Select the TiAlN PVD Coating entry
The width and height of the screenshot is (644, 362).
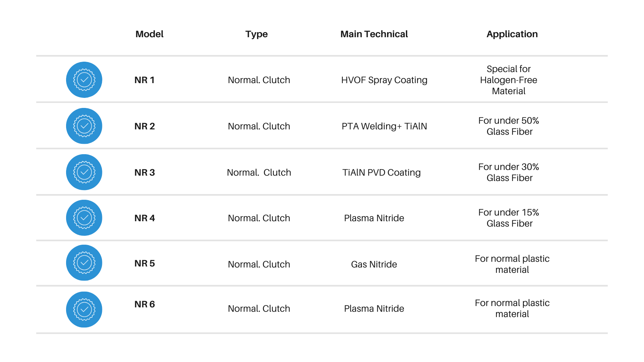coord(381,173)
